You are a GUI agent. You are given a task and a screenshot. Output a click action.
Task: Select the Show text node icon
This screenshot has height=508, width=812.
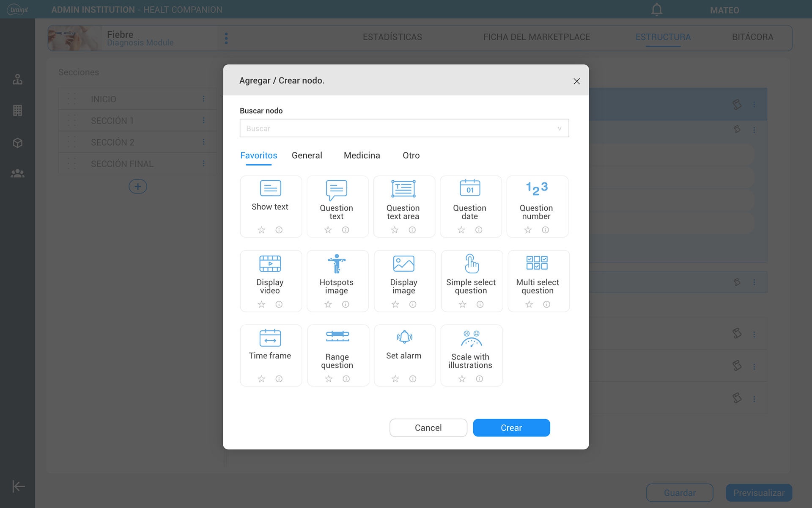270,188
